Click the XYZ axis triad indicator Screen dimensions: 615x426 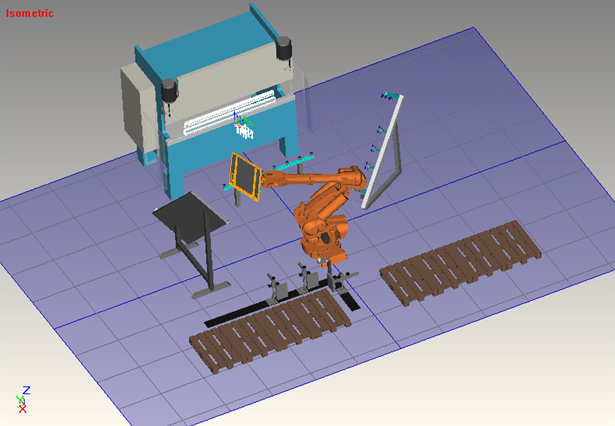click(23, 399)
